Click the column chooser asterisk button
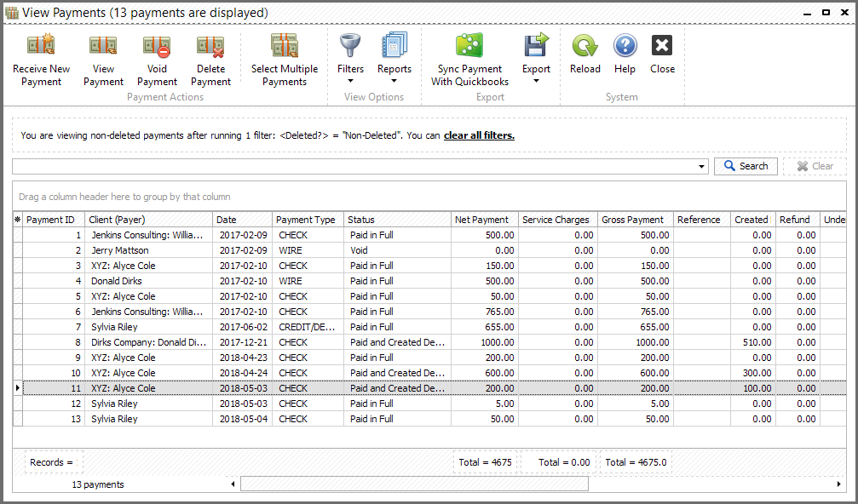 [x=18, y=220]
